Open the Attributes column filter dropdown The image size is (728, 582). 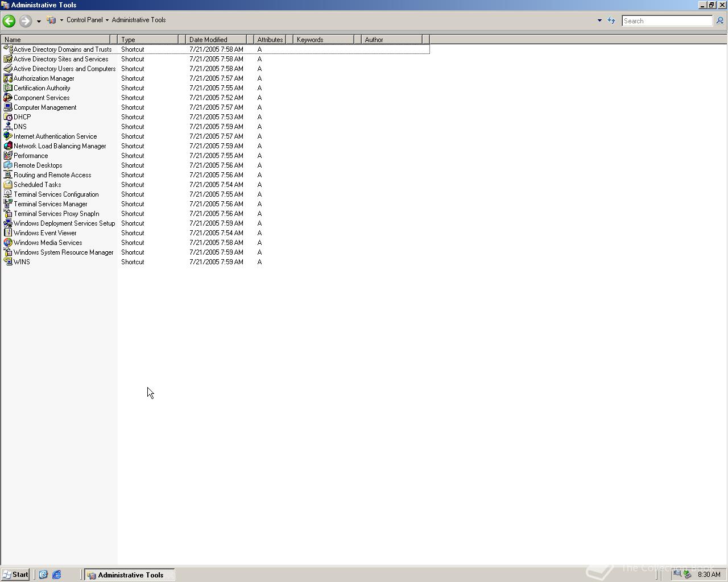pyautogui.click(x=289, y=39)
